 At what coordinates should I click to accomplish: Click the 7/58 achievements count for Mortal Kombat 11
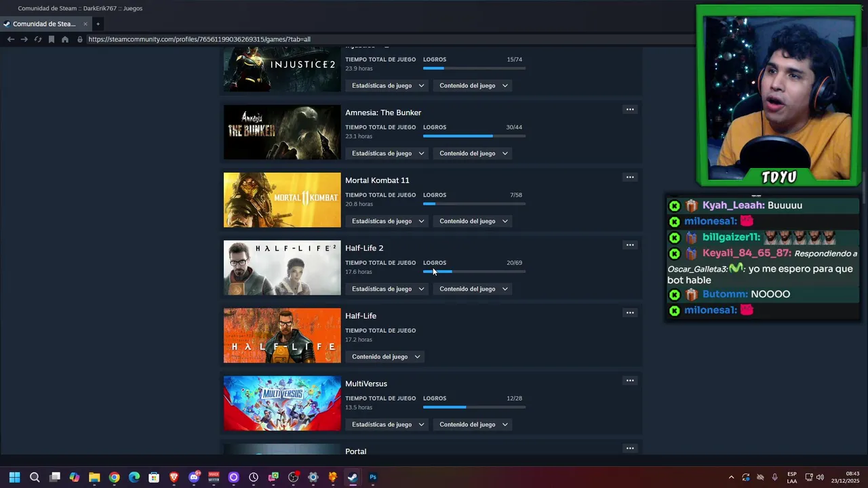516,195
